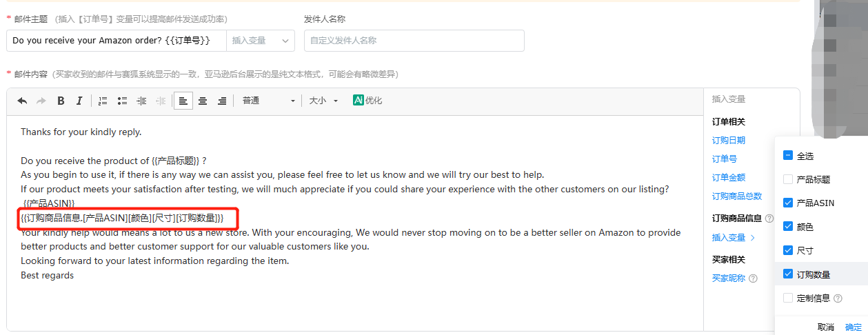
Task: Click the undo arrow in editor toolbar
Action: tap(22, 101)
